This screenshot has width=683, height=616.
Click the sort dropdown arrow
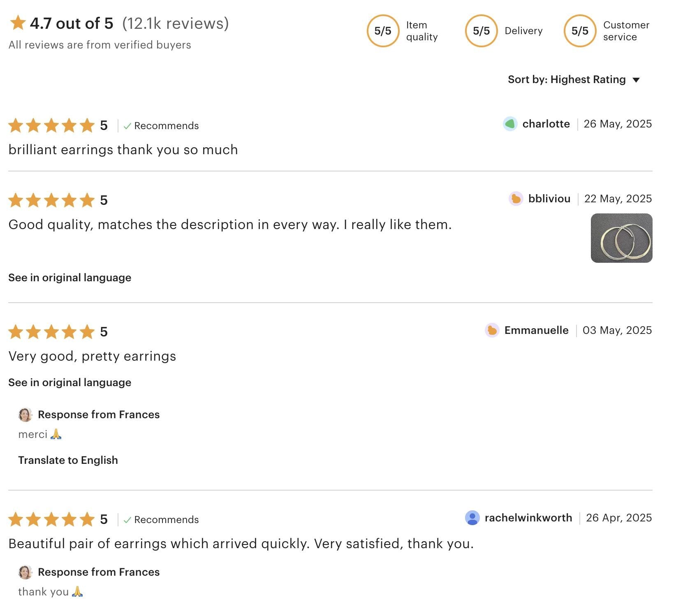pyautogui.click(x=636, y=80)
